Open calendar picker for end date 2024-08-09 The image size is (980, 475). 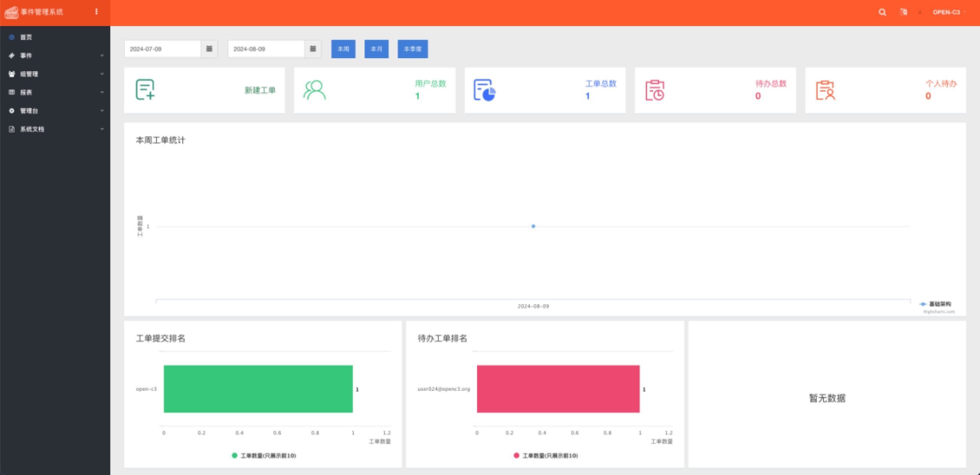[x=313, y=49]
